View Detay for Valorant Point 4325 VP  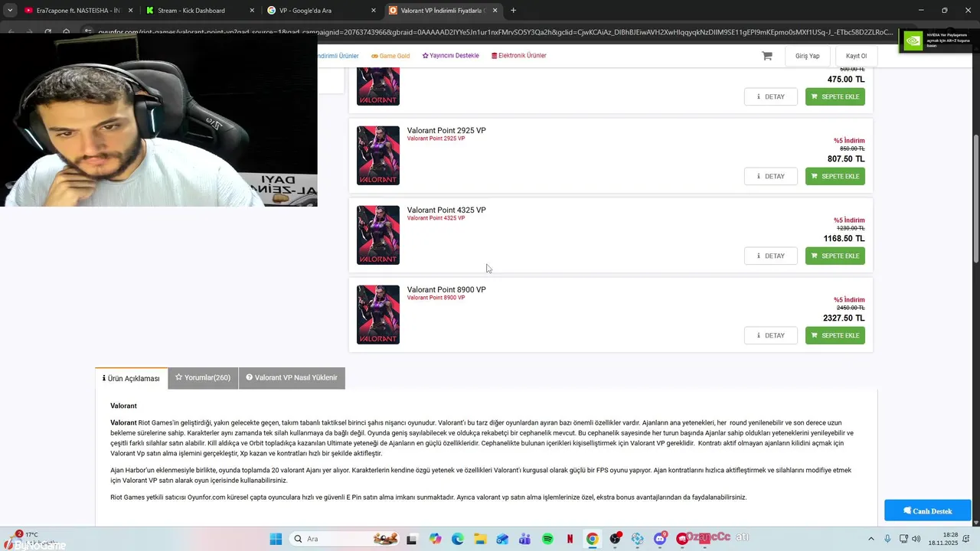pos(771,256)
